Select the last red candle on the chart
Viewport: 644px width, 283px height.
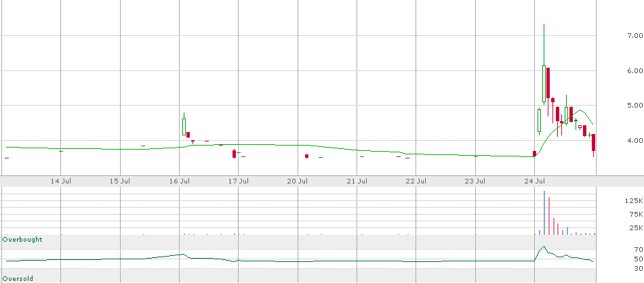coord(593,143)
